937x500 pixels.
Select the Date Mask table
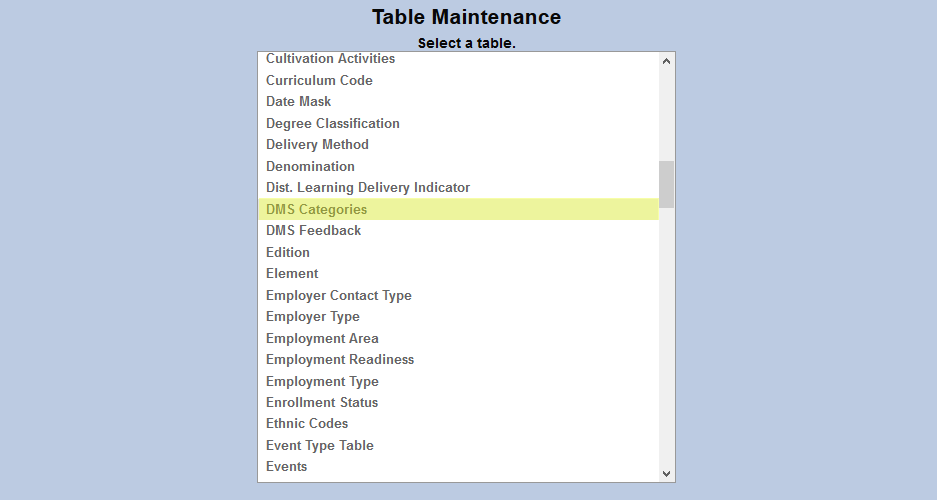[x=298, y=102]
